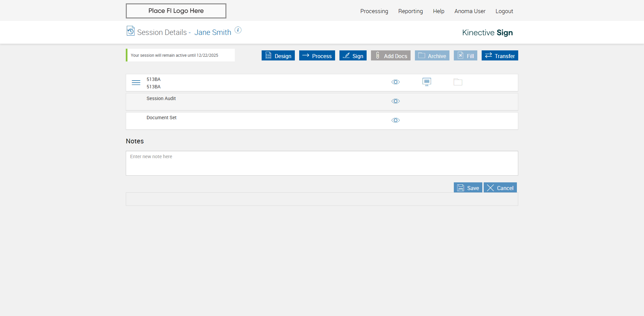Click the top 513BA document name

coord(153,79)
